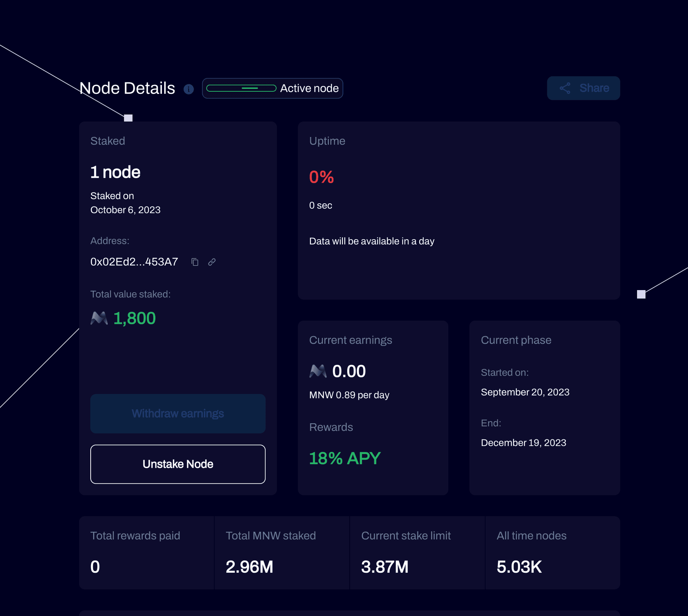This screenshot has width=688, height=616.
Task: Click the green 1,800 staked amount
Action: click(x=134, y=318)
